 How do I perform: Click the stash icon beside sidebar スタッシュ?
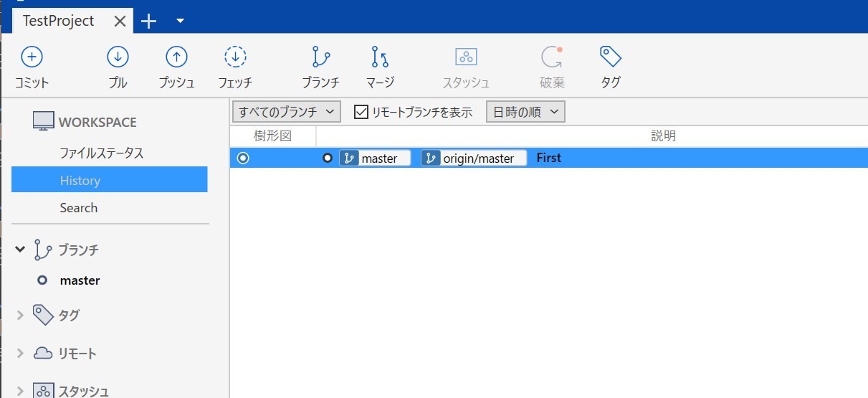(43, 391)
